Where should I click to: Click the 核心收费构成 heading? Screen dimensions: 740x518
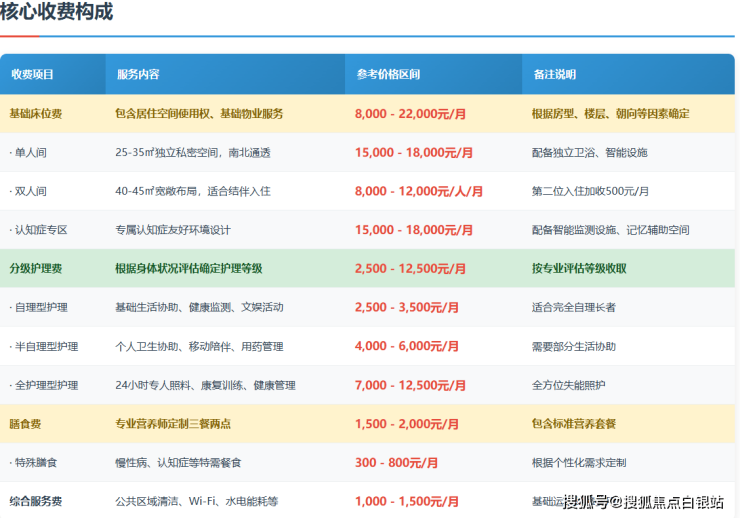point(57,13)
